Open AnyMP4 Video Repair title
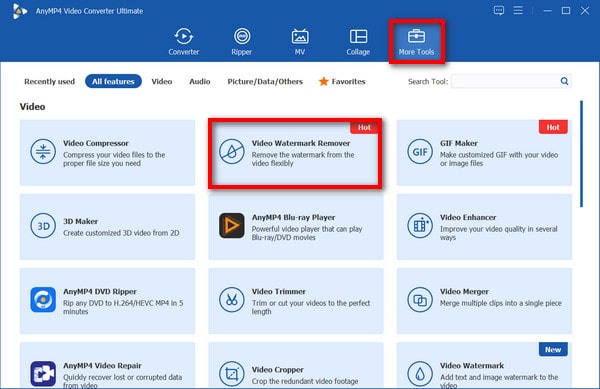The width and height of the screenshot is (600, 389). tap(102, 366)
